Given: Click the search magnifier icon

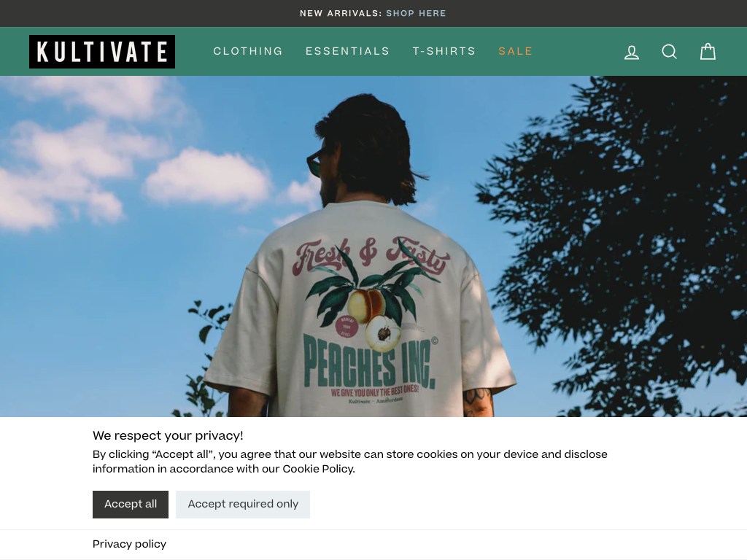Looking at the screenshot, I should coord(670,52).
